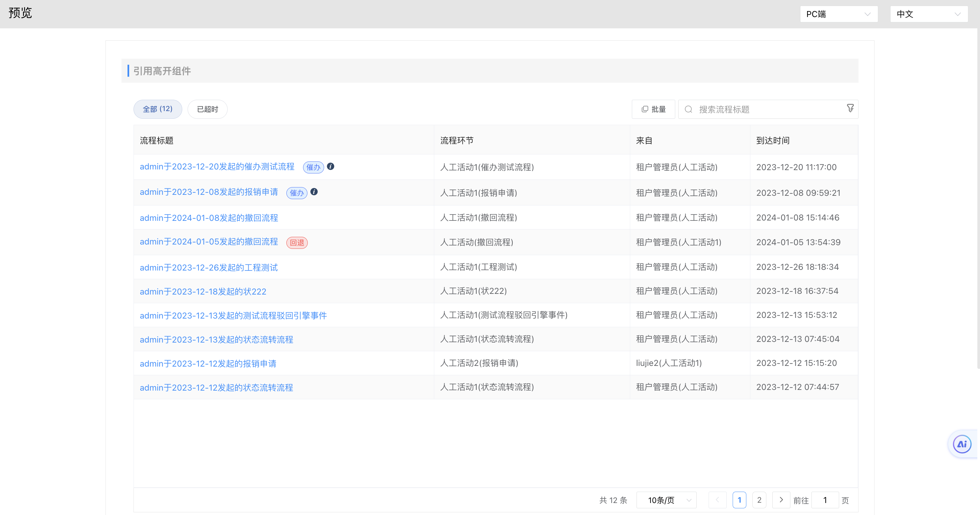Go to next page arrow
The width and height of the screenshot is (980, 515).
(x=781, y=500)
